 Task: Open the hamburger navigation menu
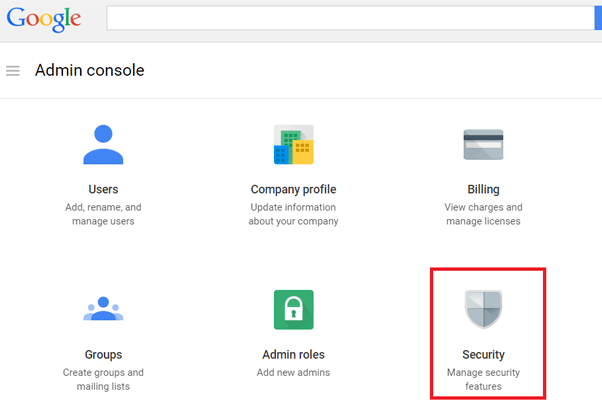click(13, 71)
